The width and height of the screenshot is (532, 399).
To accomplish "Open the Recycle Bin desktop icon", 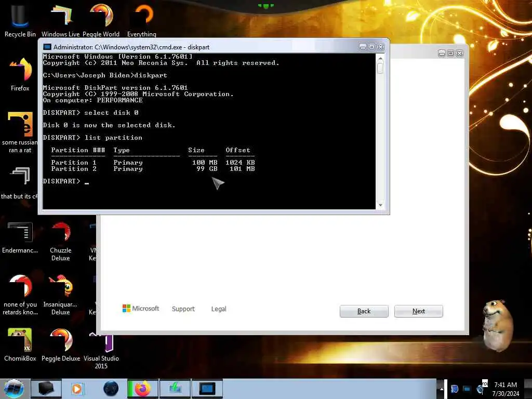I will pos(20,20).
